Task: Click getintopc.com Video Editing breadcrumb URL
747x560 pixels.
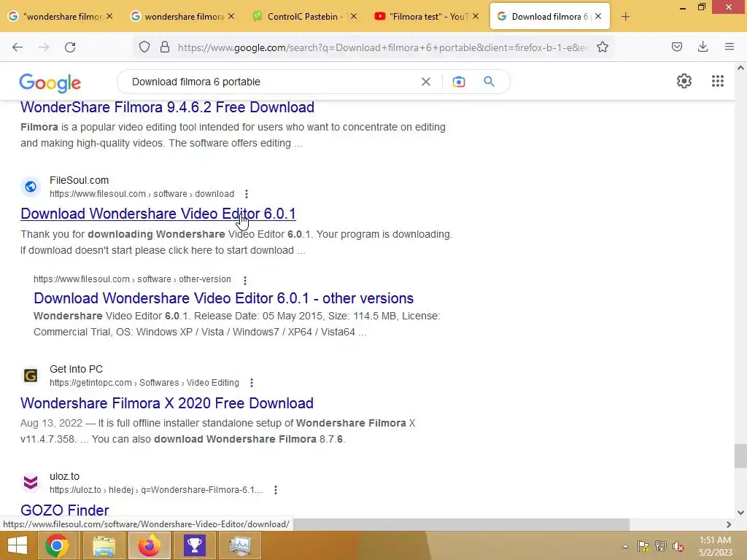Action: click(x=144, y=382)
